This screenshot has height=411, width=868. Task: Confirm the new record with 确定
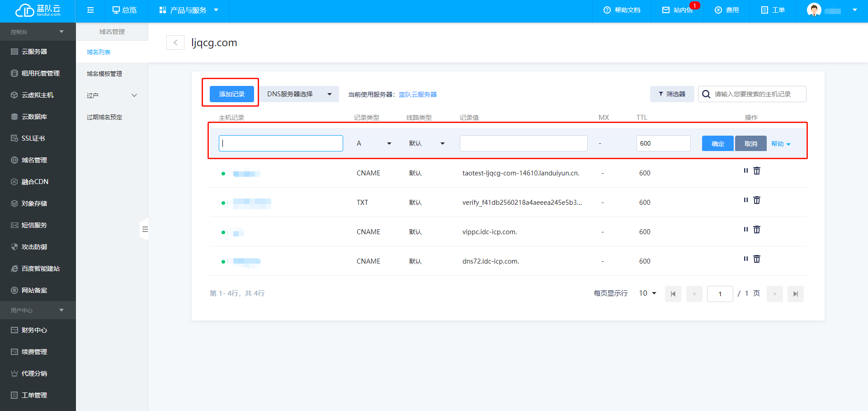(x=717, y=144)
